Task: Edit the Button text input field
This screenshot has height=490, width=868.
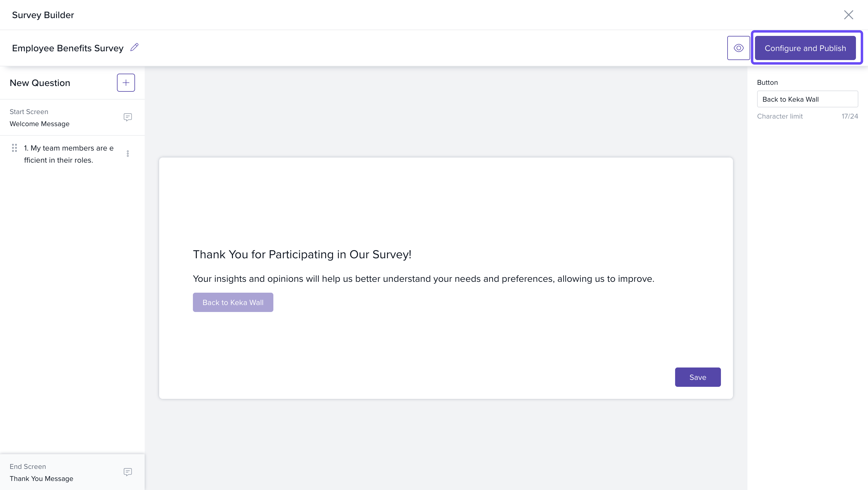Action: (x=807, y=99)
